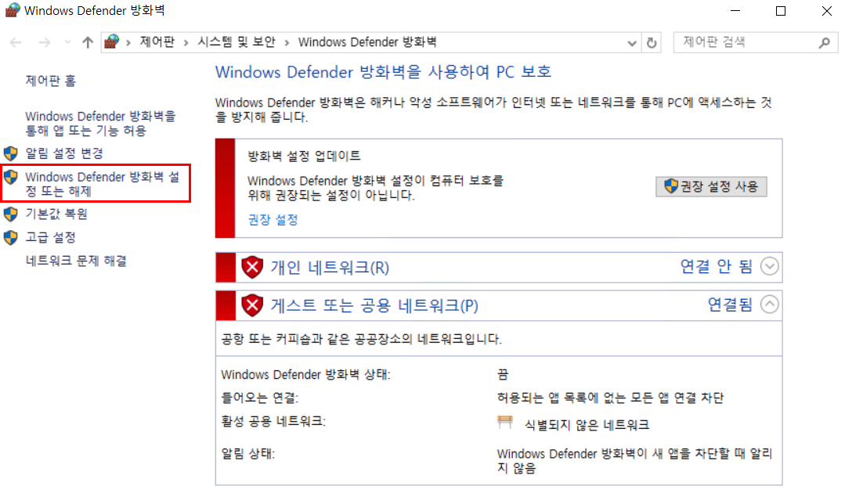Click shield icon beside 알림 설정 변경
845x504 pixels.
11,153
